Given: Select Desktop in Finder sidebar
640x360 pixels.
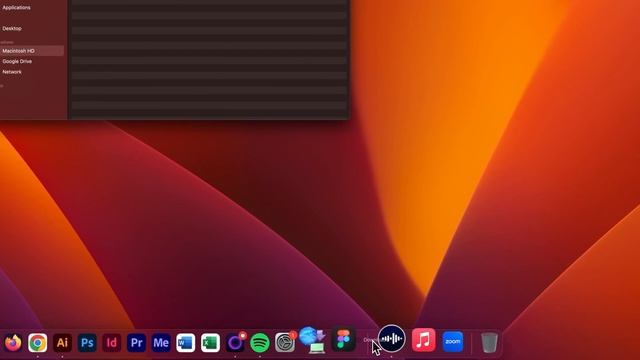Looking at the screenshot, I should coord(12,29).
